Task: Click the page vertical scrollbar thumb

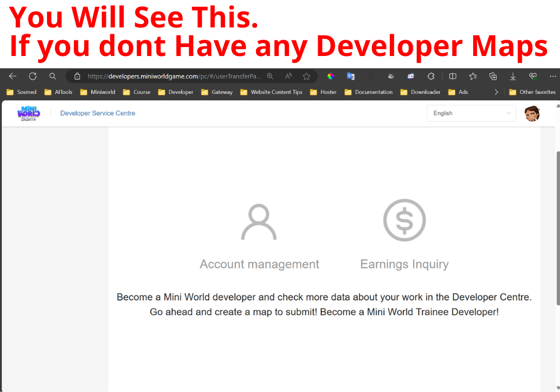Action: 558,228
